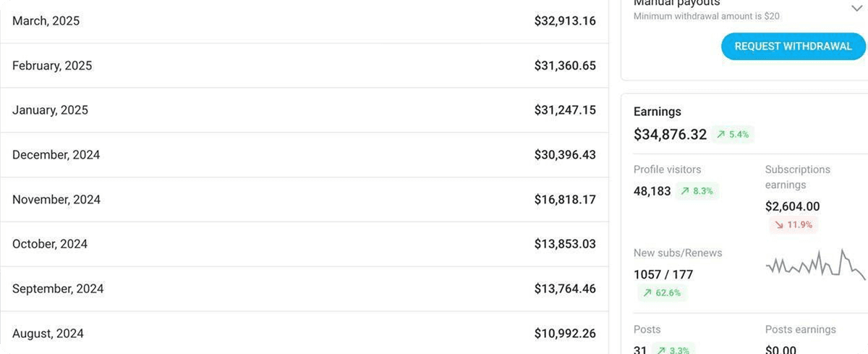Click the $2,604.00 subscriptions earnings value
Viewport: 868px width, 354px height.
[792, 207]
